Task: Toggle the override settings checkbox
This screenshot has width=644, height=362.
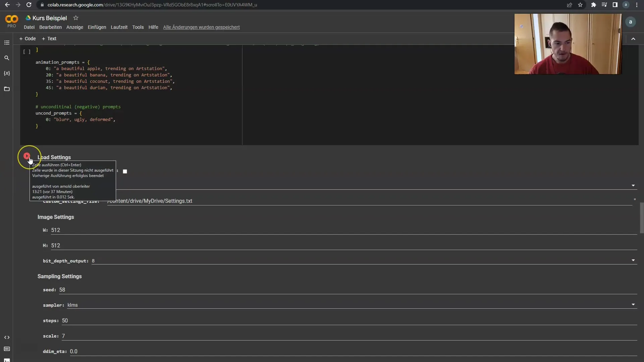Action: coord(125,171)
